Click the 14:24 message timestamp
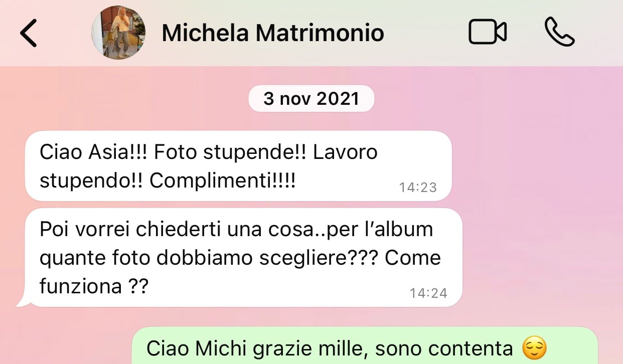This screenshot has height=364, width=623. 428,293
